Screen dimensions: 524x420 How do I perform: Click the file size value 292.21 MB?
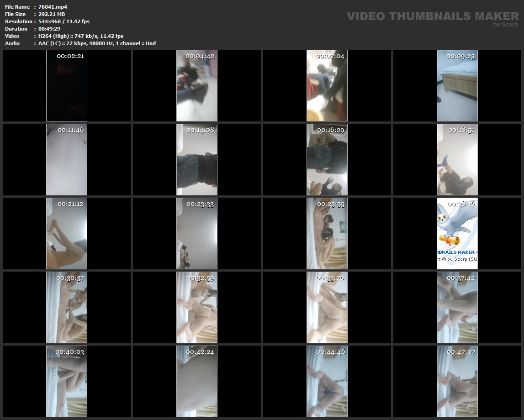pyautogui.click(x=52, y=14)
